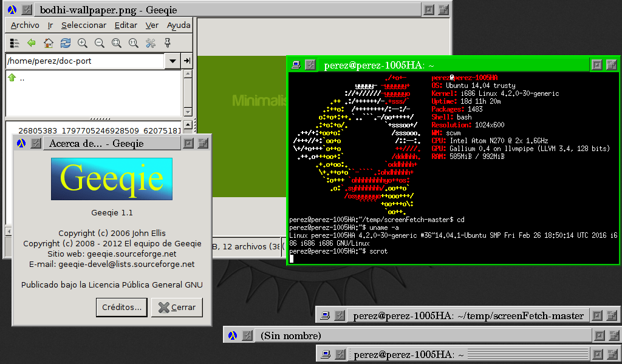Click the '(Sin nombre)' window title bar
Screen dimensions: 622x364
(x=423, y=335)
